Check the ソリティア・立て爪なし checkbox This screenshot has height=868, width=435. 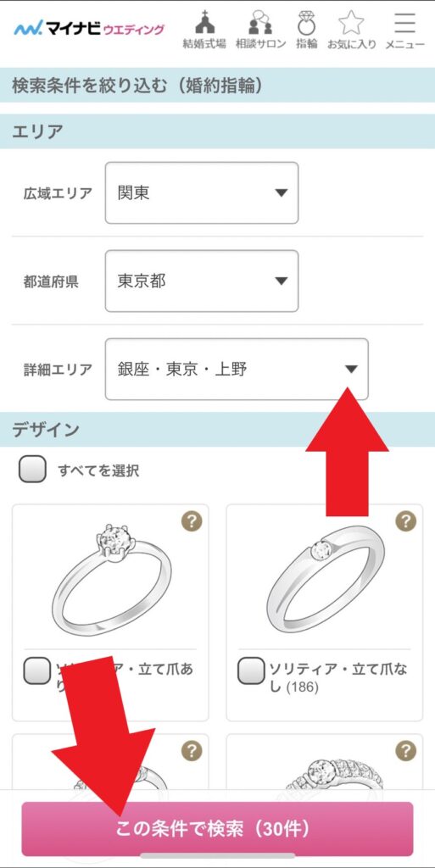click(x=251, y=671)
